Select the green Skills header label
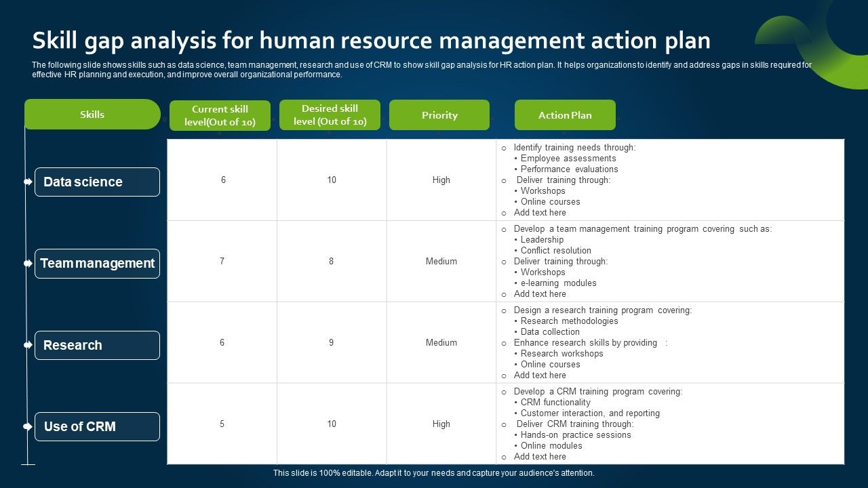The width and height of the screenshot is (868, 488). coord(92,115)
